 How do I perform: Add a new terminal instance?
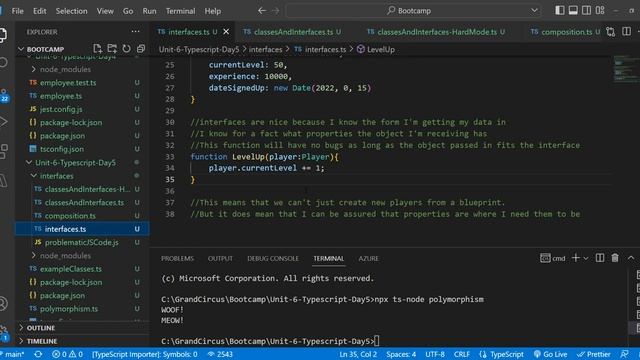576,258
